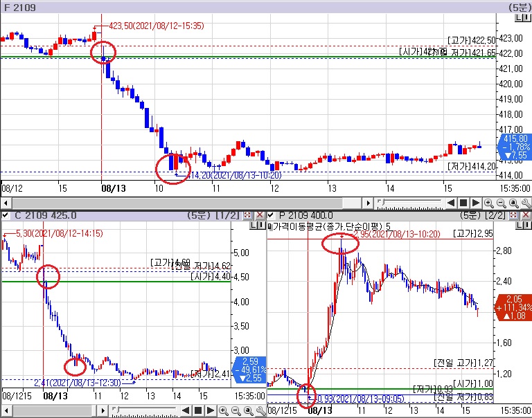Click the F 2109 chart title
This screenshot has height=418, width=532.
point(20,8)
